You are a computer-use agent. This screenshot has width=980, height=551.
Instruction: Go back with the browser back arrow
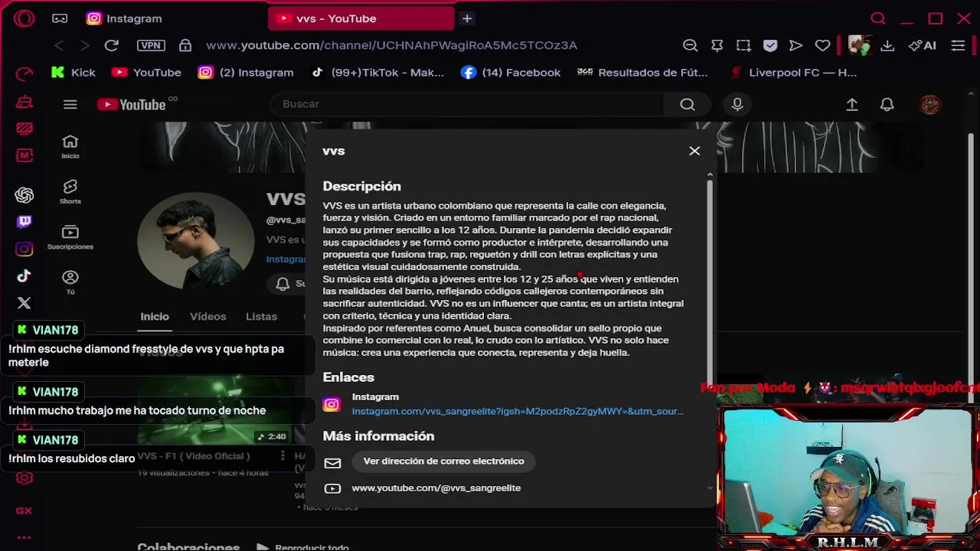pos(59,45)
